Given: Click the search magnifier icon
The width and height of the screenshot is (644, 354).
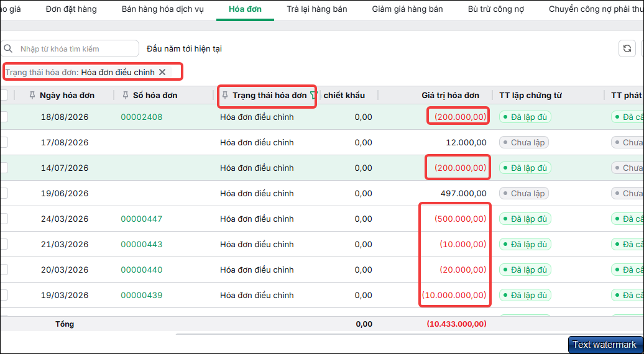Looking at the screenshot, I should tap(8, 49).
